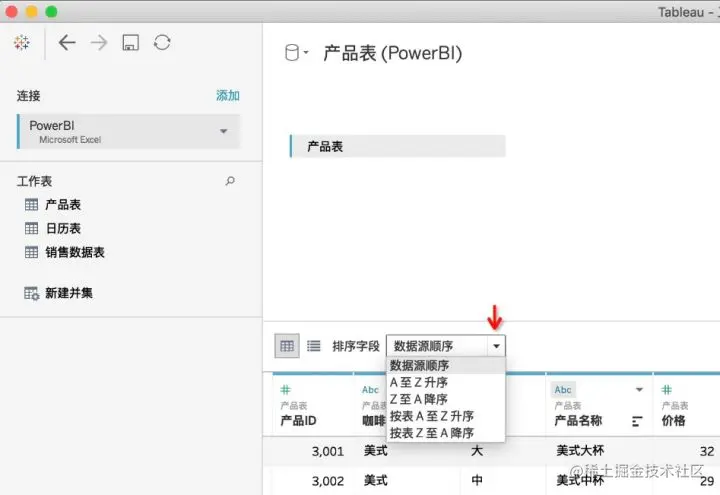Viewport: 720px width, 495px height.
Task: Click the 产品ID column header
Action: coord(298,421)
